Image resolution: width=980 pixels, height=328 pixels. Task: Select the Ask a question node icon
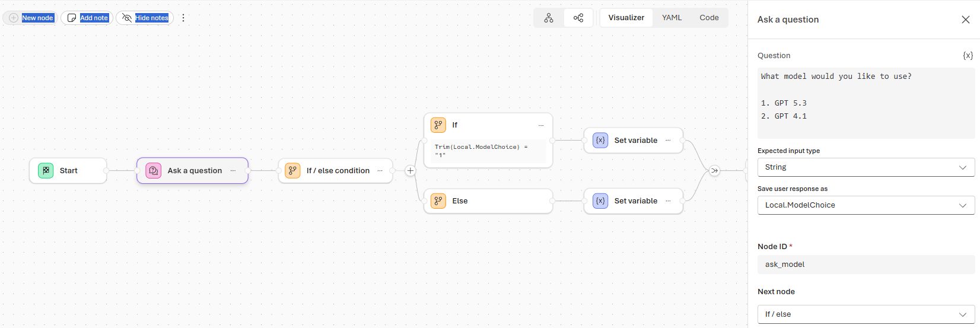pyautogui.click(x=154, y=171)
